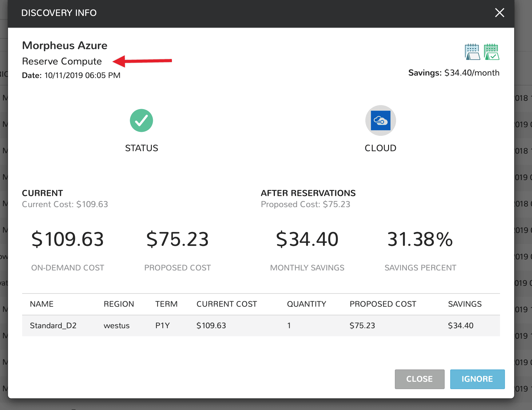The height and width of the screenshot is (410, 532).
Task: Sort the table by NAME column
Action: 41,304
